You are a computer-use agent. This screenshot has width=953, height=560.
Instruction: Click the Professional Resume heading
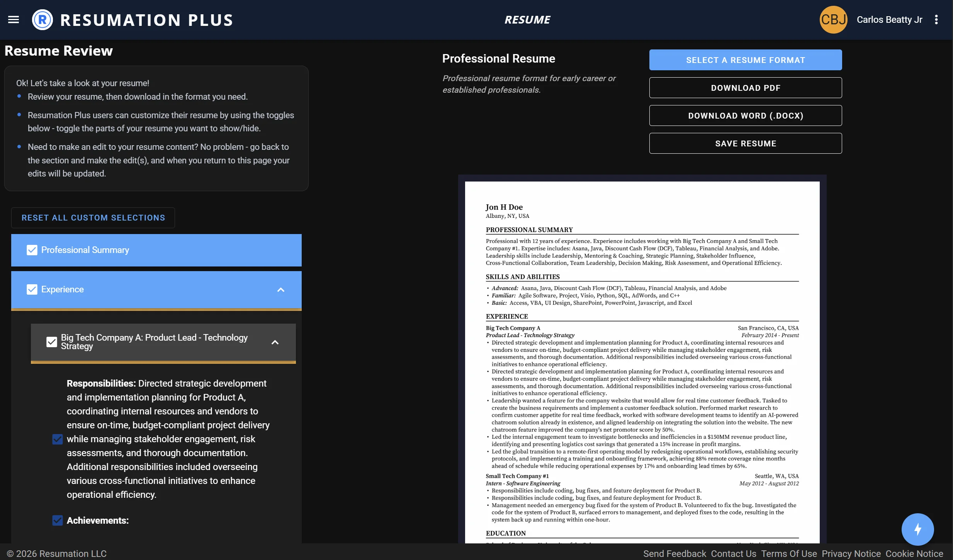499,58
